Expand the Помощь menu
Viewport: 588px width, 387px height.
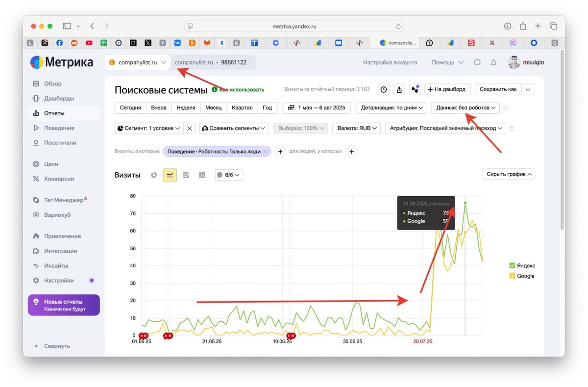[447, 62]
